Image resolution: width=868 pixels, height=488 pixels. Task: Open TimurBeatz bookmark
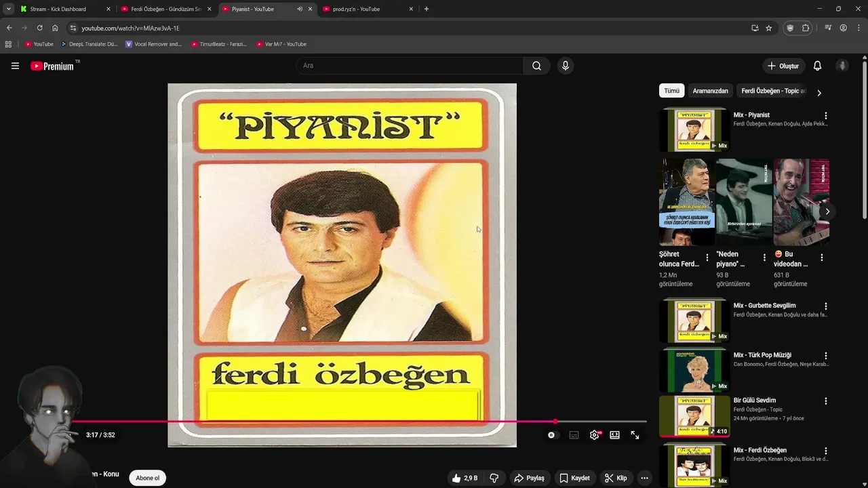click(x=218, y=44)
